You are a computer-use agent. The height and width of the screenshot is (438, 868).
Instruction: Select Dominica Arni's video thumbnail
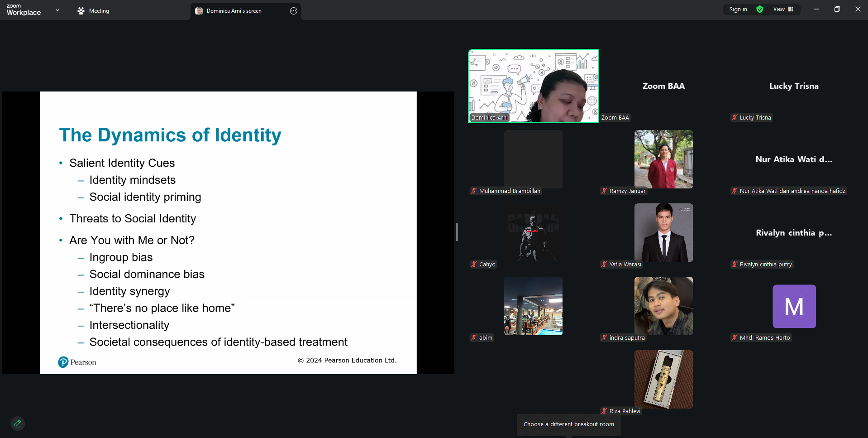[534, 86]
